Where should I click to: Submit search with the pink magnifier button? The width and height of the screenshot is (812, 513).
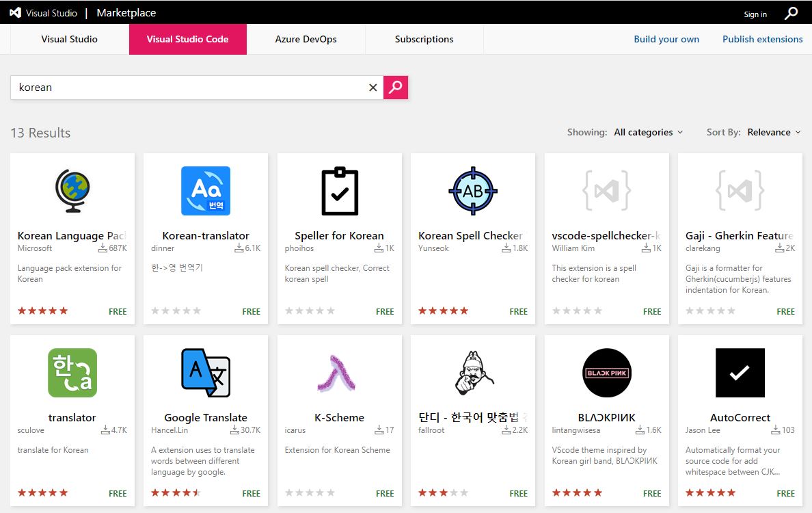tap(396, 88)
